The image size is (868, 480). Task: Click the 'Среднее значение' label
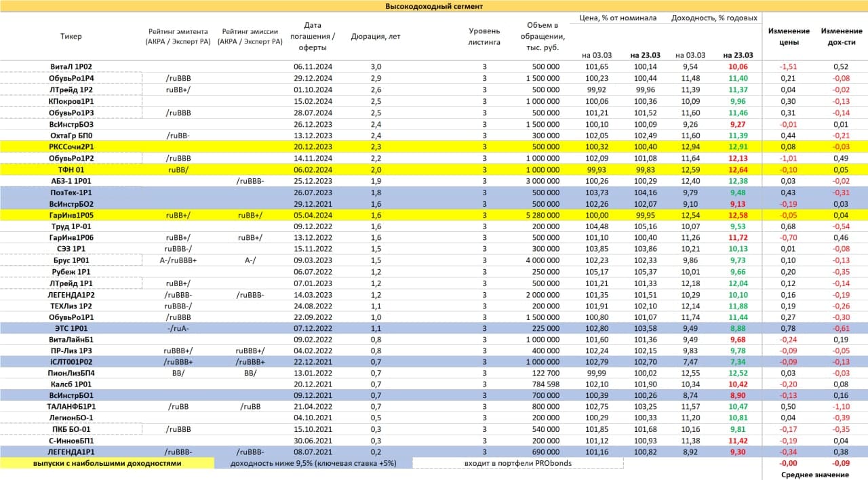click(x=814, y=475)
